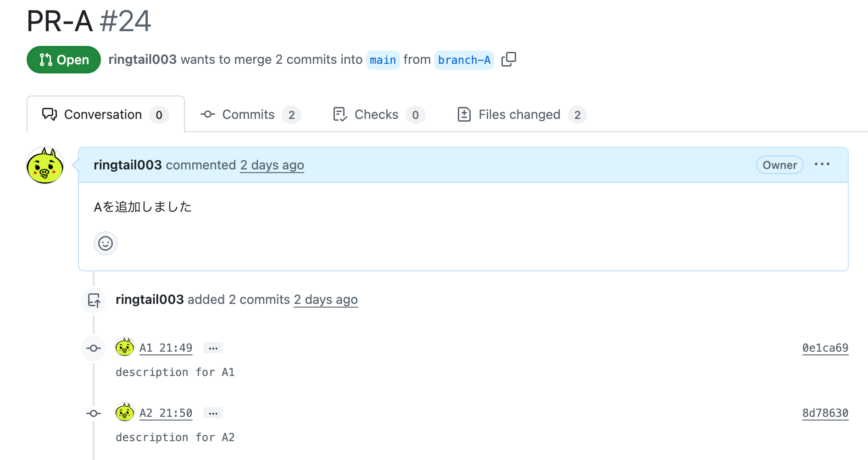
Task: Open the main base branch link
Action: [x=383, y=60]
